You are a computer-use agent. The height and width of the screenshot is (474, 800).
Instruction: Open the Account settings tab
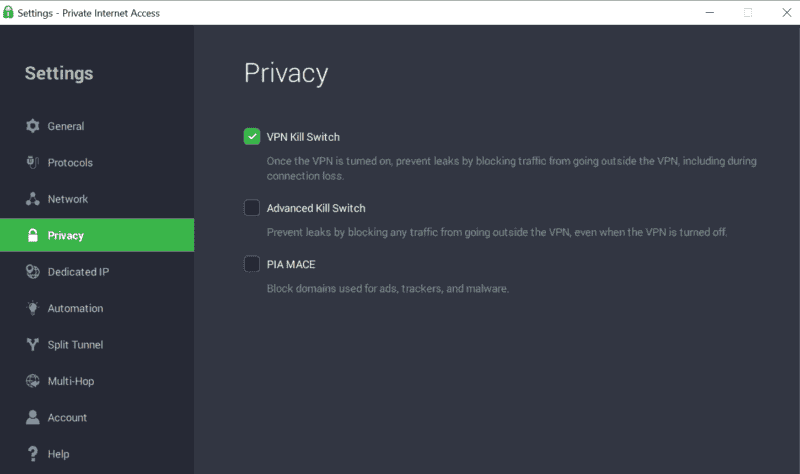click(x=97, y=417)
